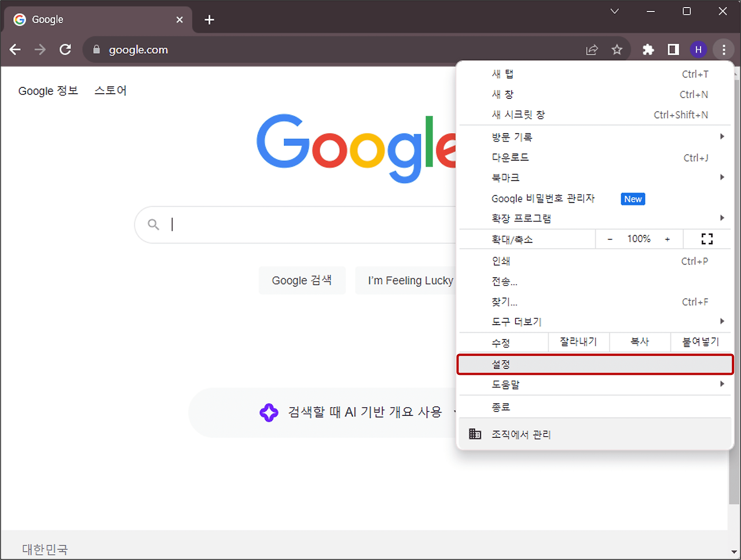Click the three-dot Chrome menu button
This screenshot has height=560, width=741.
724,50
